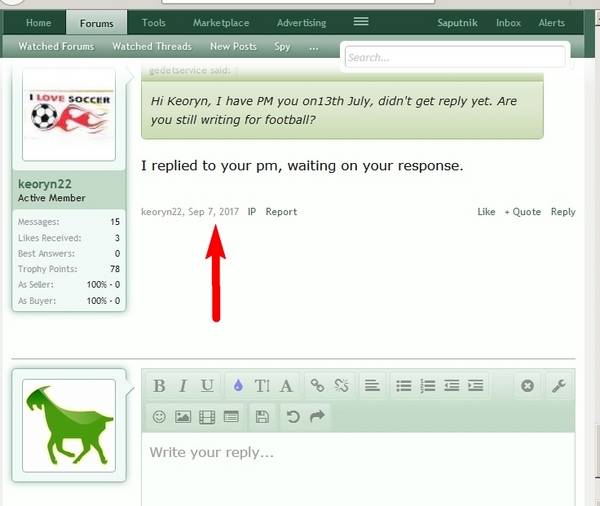This screenshot has width=600, height=506.
Task: Click the green goat avatar
Action: tap(69, 425)
